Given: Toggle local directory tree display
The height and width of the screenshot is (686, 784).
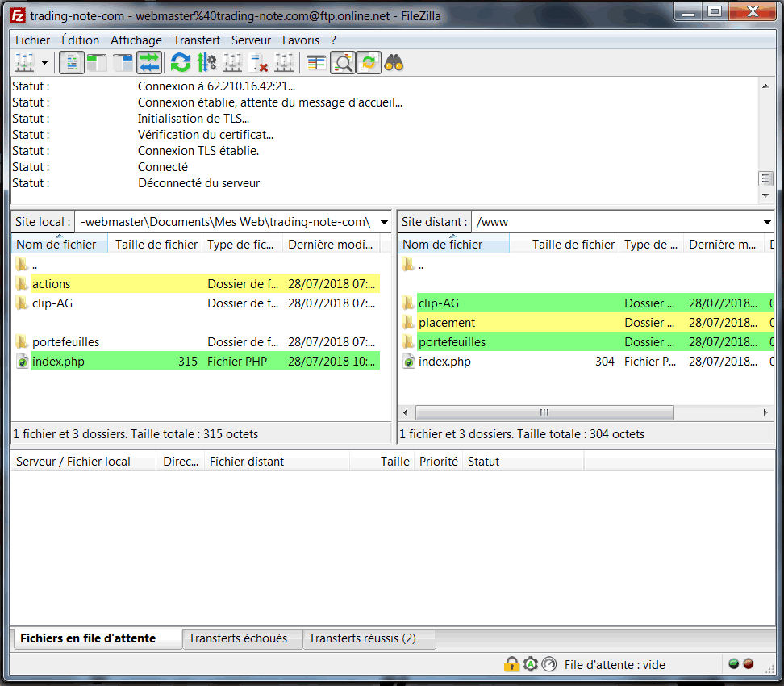Looking at the screenshot, I should click(97, 63).
